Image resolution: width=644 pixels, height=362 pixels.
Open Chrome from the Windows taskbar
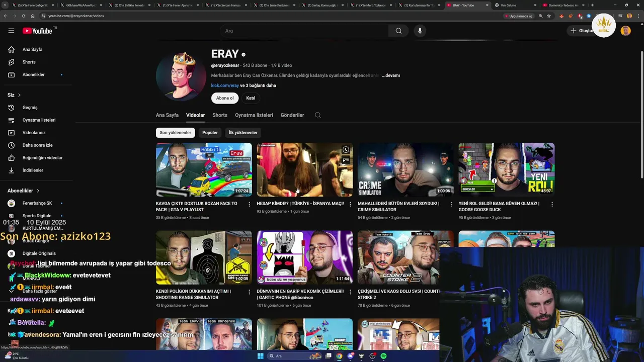pos(339,356)
